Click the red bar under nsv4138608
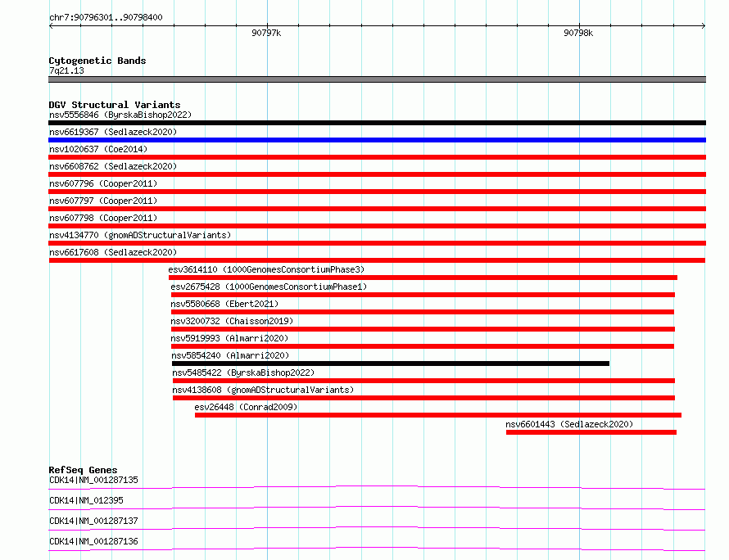 point(423,398)
